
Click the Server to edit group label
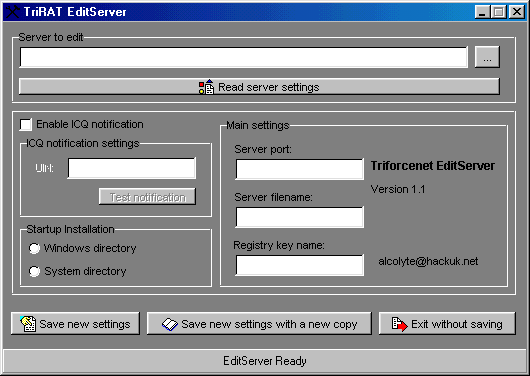(x=51, y=37)
